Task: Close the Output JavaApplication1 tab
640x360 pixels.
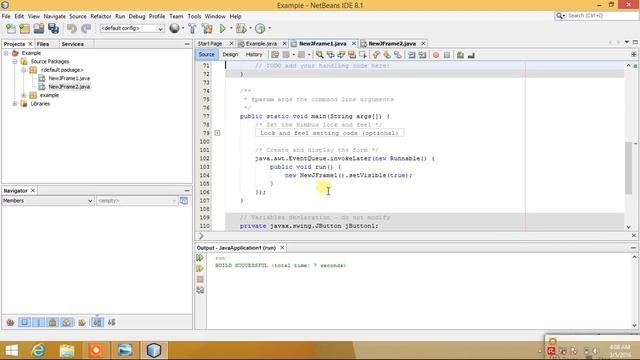Action: (x=282, y=248)
